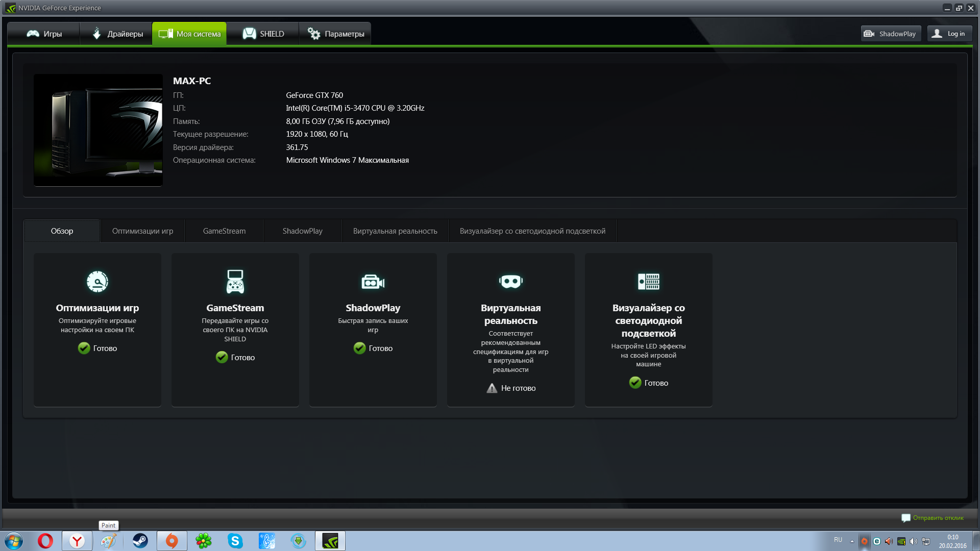Click the green download arrow taskbar icon
The width and height of the screenshot is (980, 551).
point(299,541)
